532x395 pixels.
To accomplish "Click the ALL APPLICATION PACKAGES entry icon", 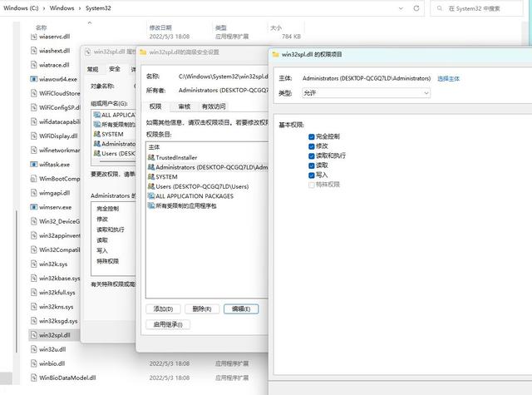I will tap(150, 196).
